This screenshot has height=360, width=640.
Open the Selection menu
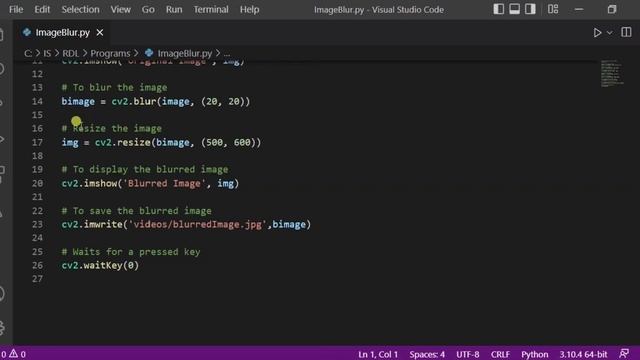click(80, 9)
